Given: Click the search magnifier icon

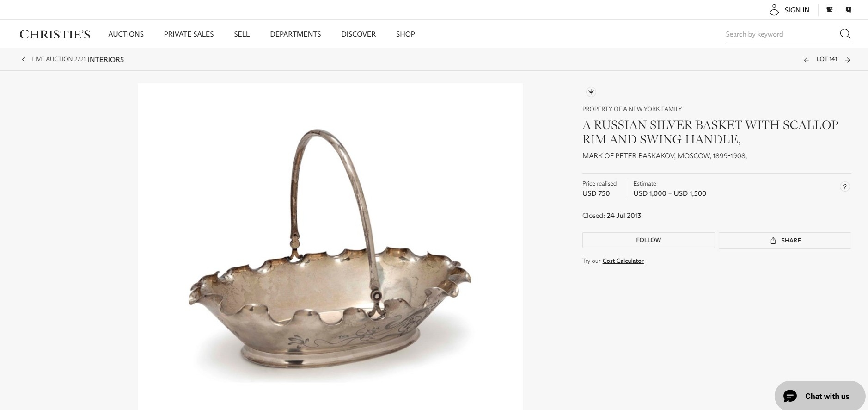Looking at the screenshot, I should point(845,34).
